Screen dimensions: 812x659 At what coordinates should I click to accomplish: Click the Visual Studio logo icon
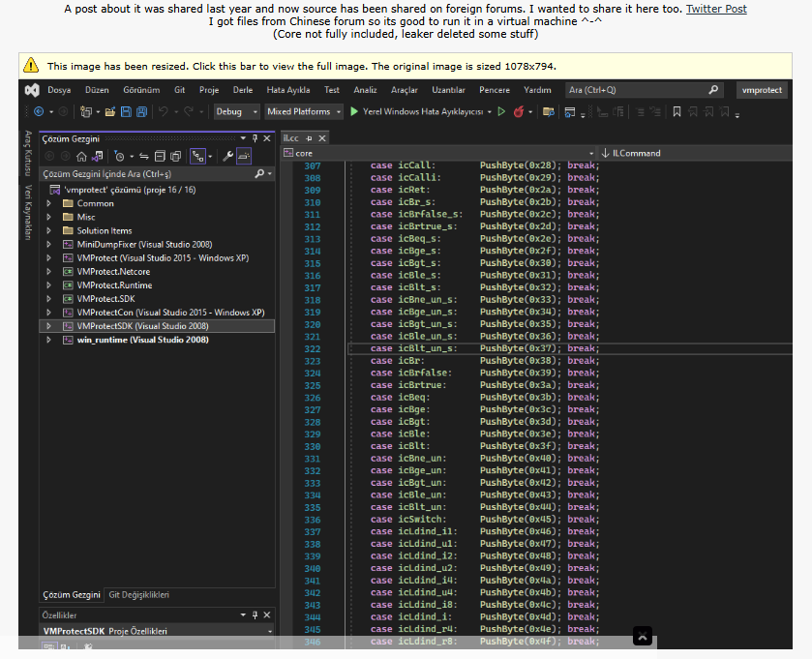32,90
